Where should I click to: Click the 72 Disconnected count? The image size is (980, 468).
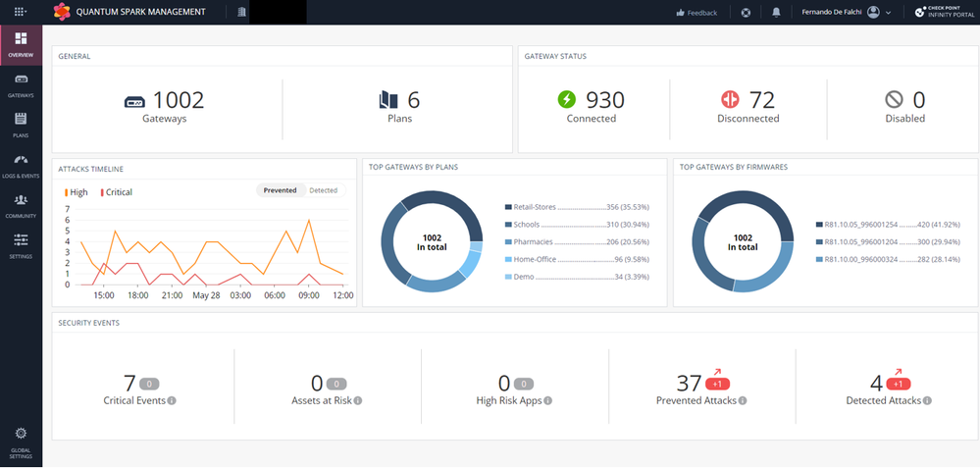(760, 100)
